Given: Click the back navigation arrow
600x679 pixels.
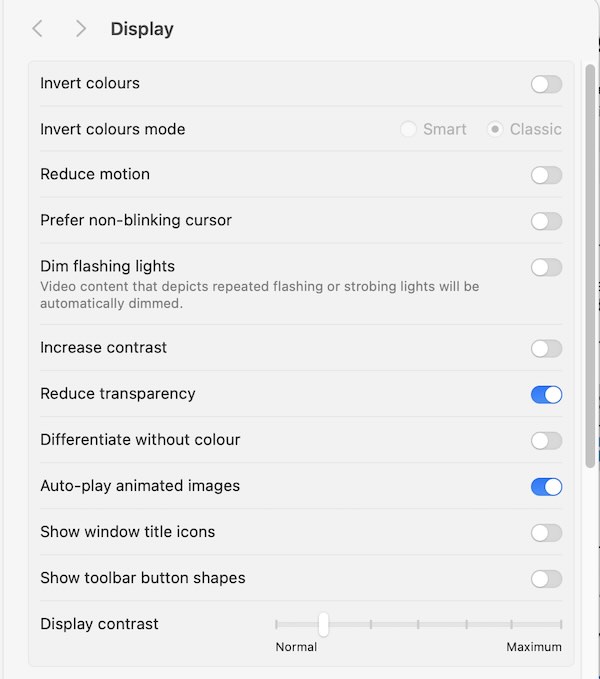Looking at the screenshot, I should pos(37,29).
